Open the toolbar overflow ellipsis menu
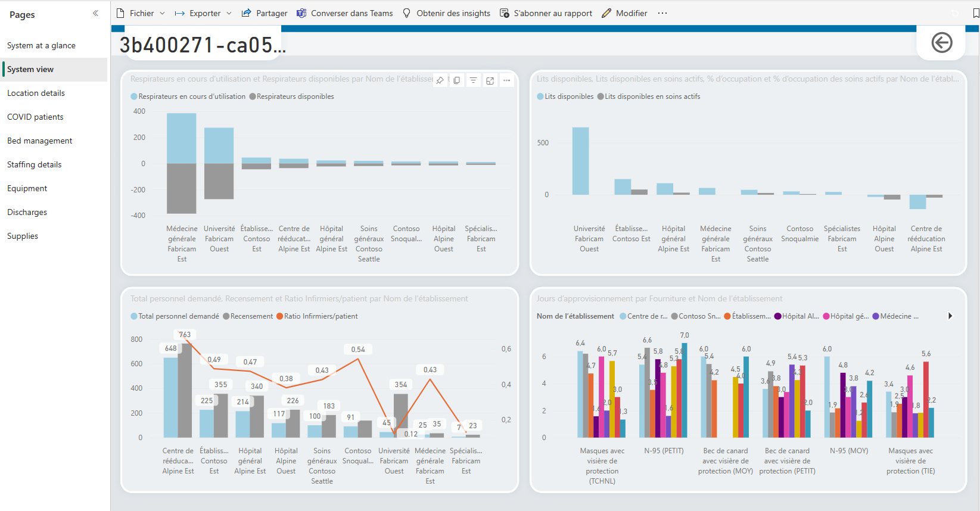The height and width of the screenshot is (511, 980). [662, 13]
